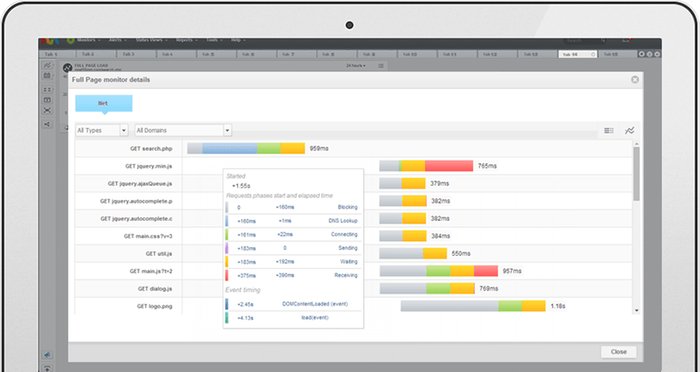Click the 959ms duration value
This screenshot has height=372, width=700.
[319, 148]
